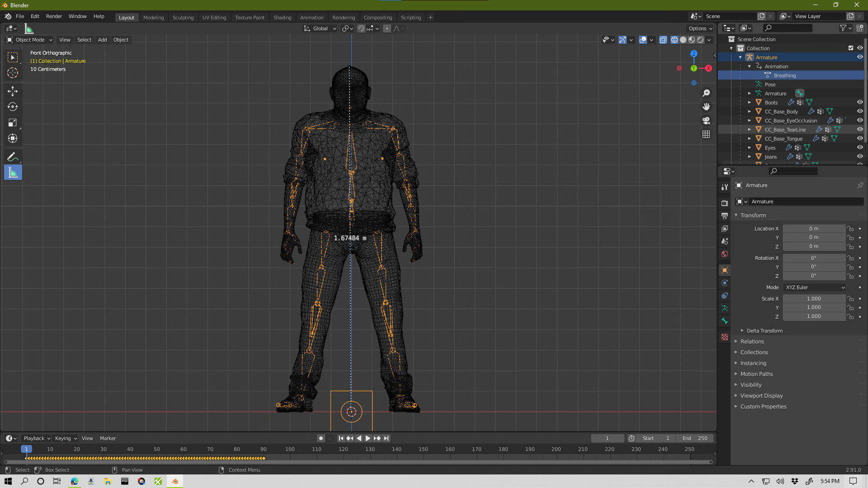This screenshot has width=868, height=488.
Task: Open the Object Mode dropdown
Action: [x=29, y=40]
